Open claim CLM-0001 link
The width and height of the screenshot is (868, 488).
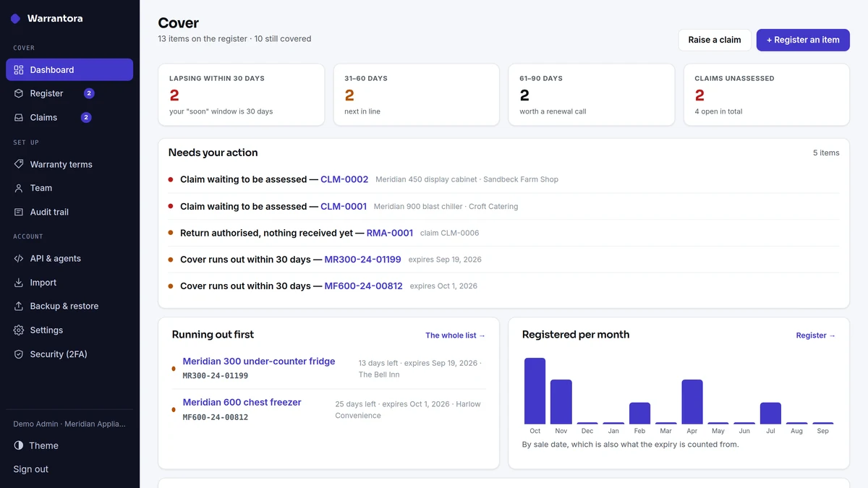pyautogui.click(x=344, y=206)
